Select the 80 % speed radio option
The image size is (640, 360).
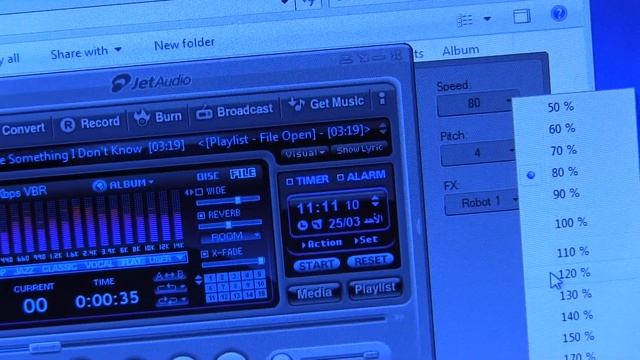pyautogui.click(x=531, y=175)
